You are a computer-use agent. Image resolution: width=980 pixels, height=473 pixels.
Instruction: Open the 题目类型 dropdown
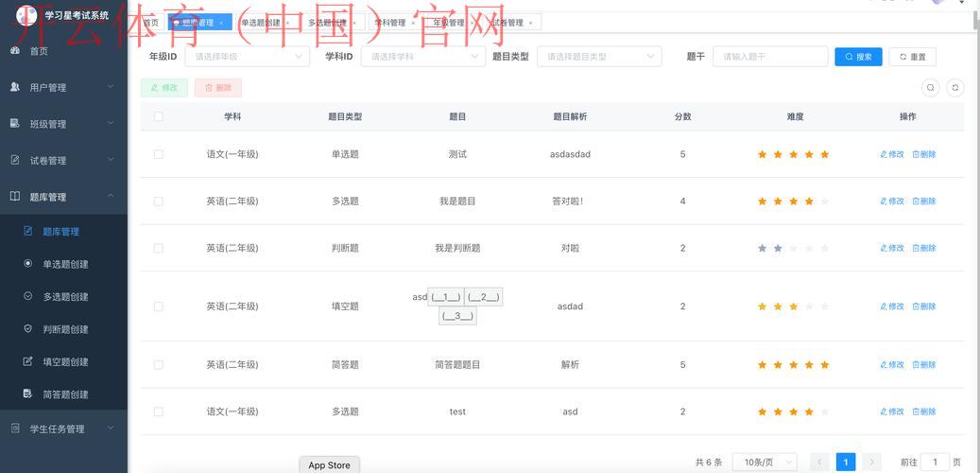tap(599, 57)
